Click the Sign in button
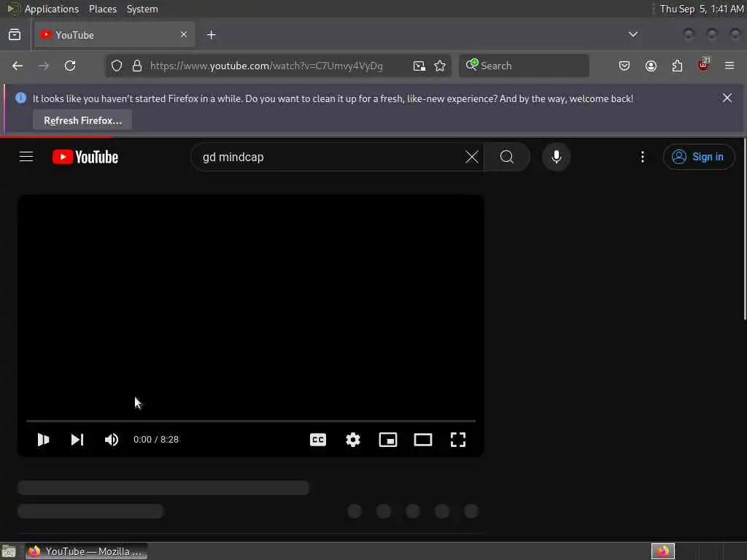The height and width of the screenshot is (560, 747). point(698,157)
